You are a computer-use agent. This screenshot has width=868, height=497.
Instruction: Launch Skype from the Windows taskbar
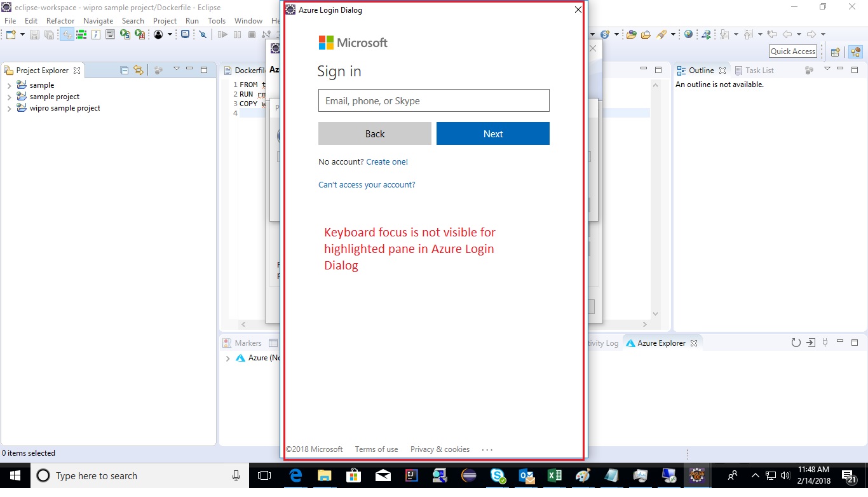499,475
